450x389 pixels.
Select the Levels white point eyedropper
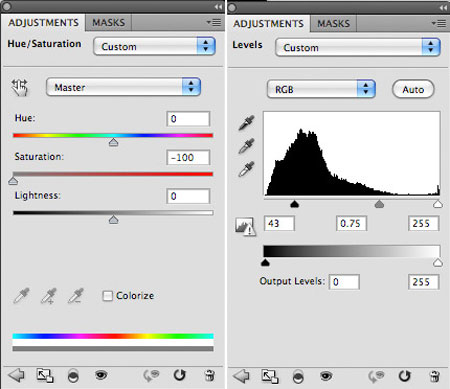(246, 169)
